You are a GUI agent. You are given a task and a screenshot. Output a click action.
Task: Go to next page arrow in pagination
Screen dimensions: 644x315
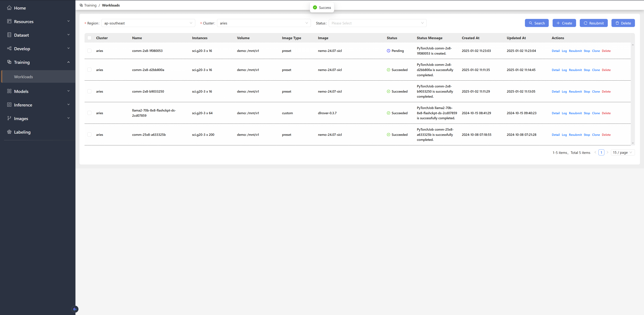[607, 153]
